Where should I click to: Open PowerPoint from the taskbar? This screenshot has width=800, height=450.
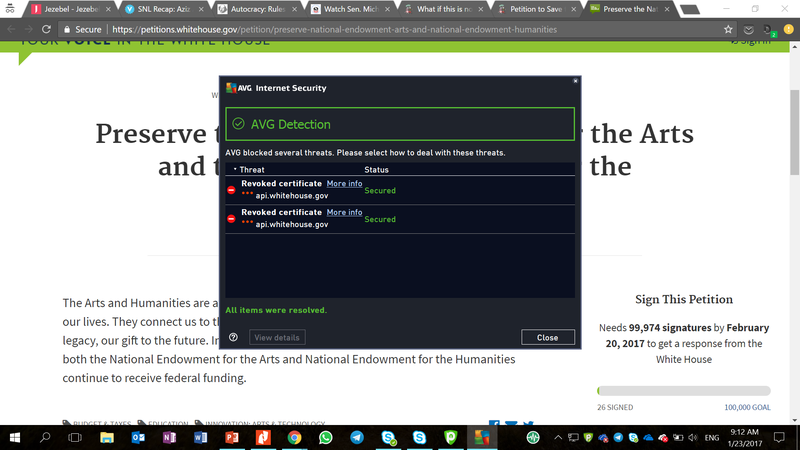click(x=232, y=438)
